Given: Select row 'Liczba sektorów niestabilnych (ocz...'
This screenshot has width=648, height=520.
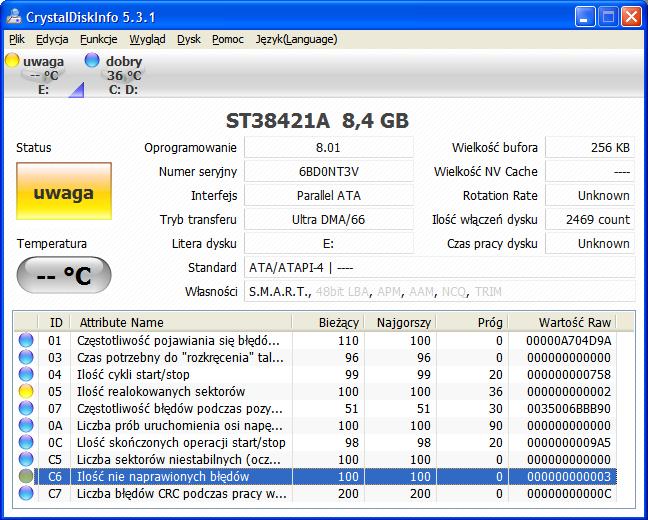Looking at the screenshot, I should 315,459.
